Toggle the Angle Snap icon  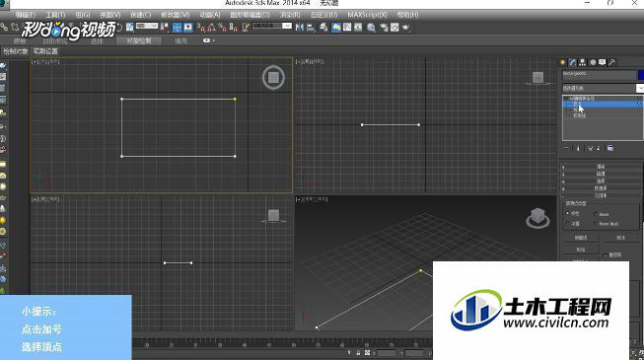pos(211,28)
